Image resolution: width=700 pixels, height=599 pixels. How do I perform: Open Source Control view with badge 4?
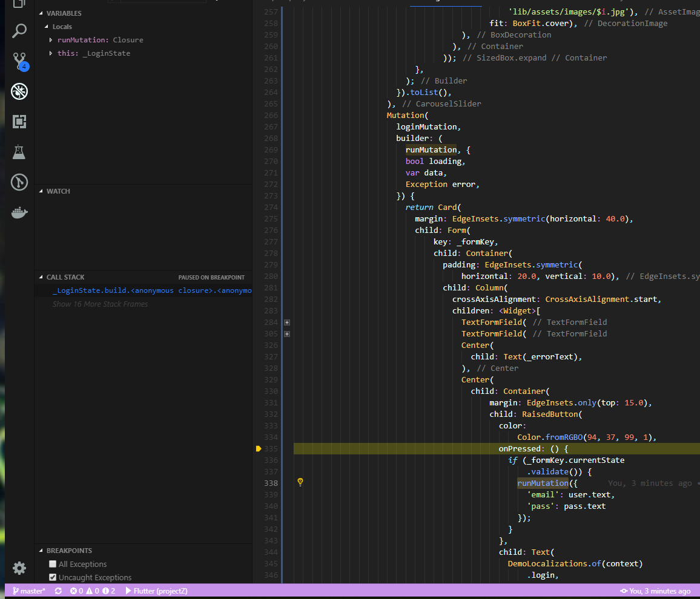tap(19, 61)
